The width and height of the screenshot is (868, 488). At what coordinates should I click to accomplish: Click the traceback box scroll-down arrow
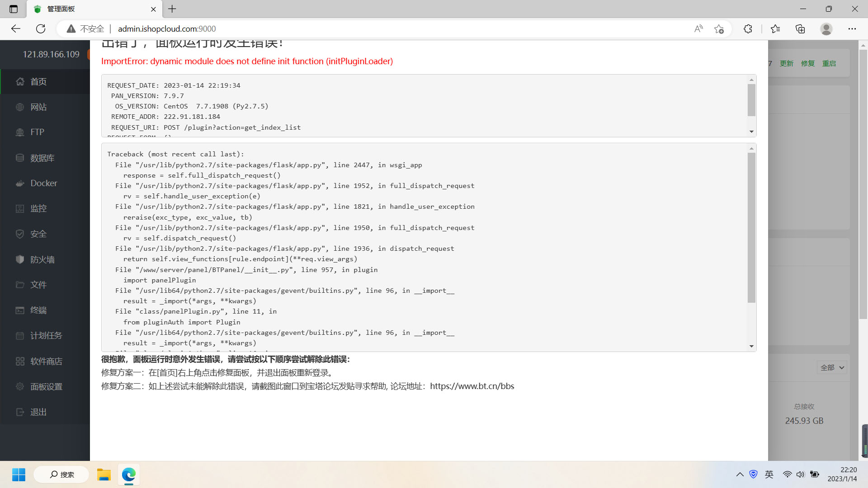751,346
